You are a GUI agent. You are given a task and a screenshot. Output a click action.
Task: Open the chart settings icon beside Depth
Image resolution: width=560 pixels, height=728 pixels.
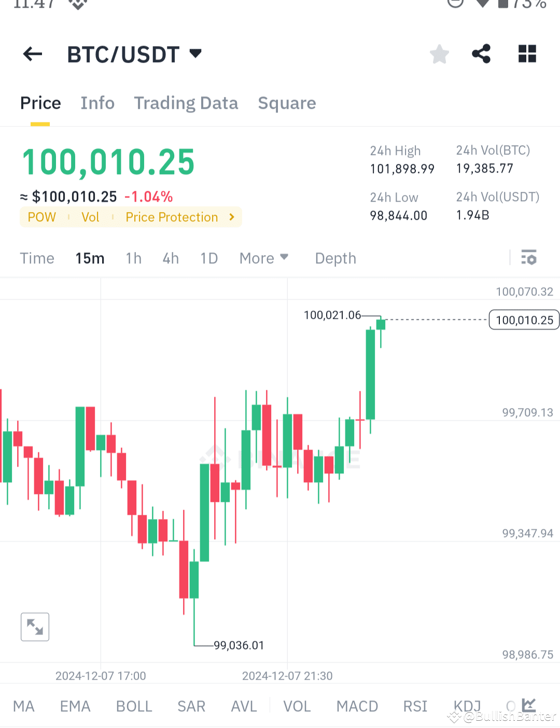(x=528, y=258)
